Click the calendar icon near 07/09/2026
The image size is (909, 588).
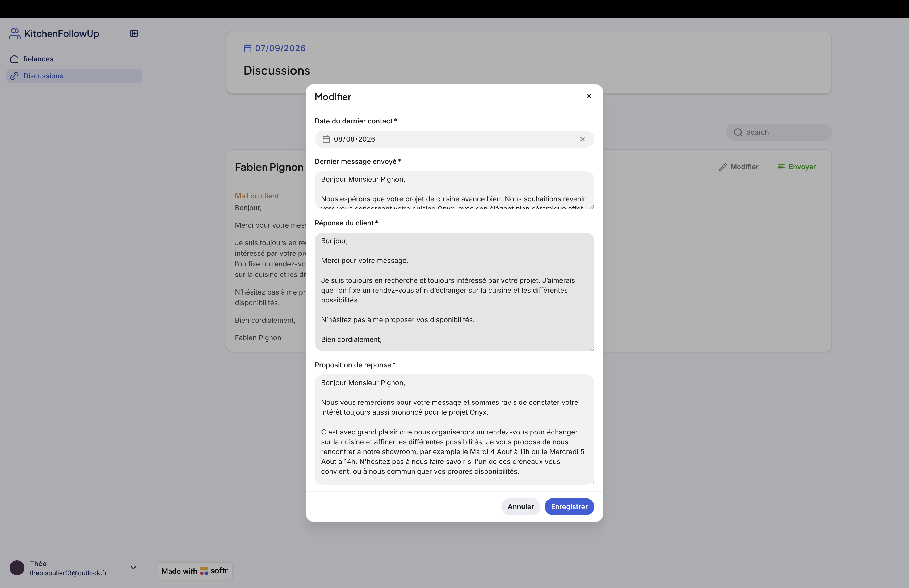point(247,48)
